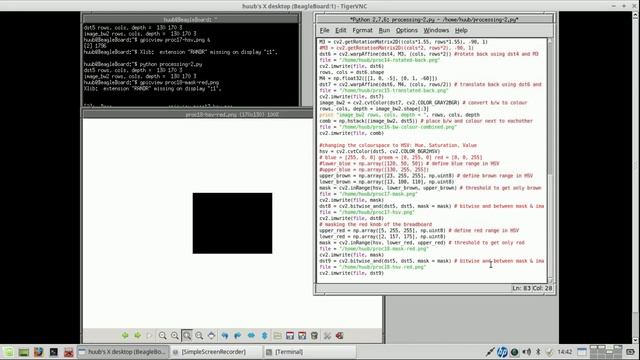Save image as a new file
The height and width of the screenshot is (360, 640).
pos(302,336)
